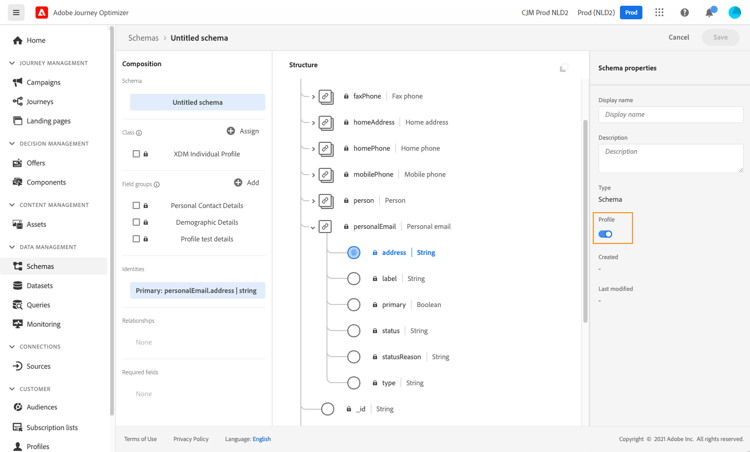Collapse the Data Management sidebar section
Image resolution: width=750 pixels, height=452 pixels.
(12, 247)
